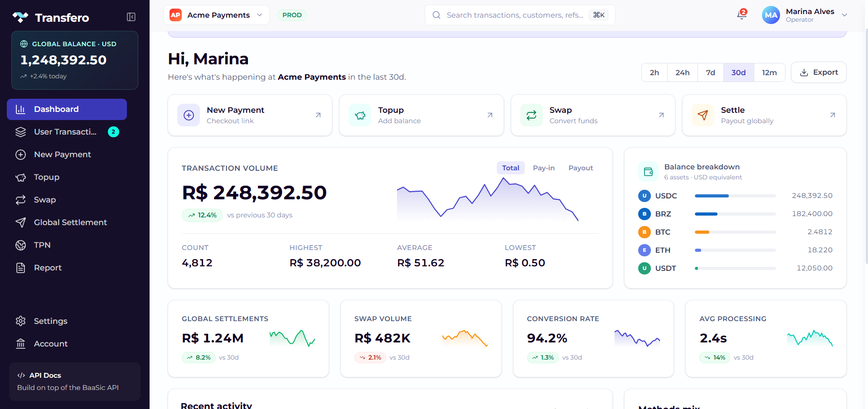Viewport: 868px width, 409px height.
Task: Click the USDC balance bar
Action: coord(735,196)
